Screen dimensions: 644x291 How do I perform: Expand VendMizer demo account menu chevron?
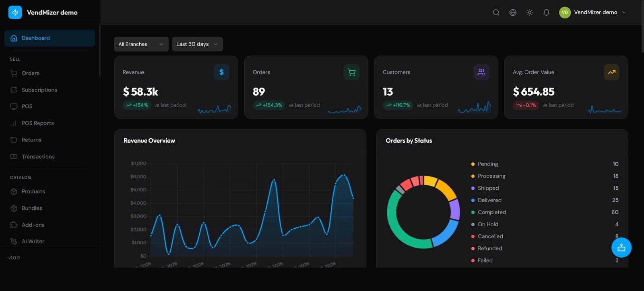coord(624,12)
